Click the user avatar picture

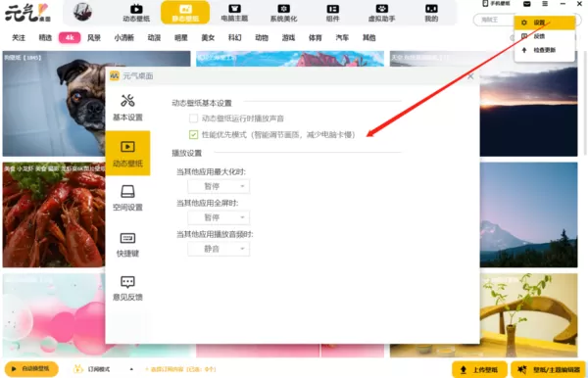pyautogui.click(x=82, y=12)
